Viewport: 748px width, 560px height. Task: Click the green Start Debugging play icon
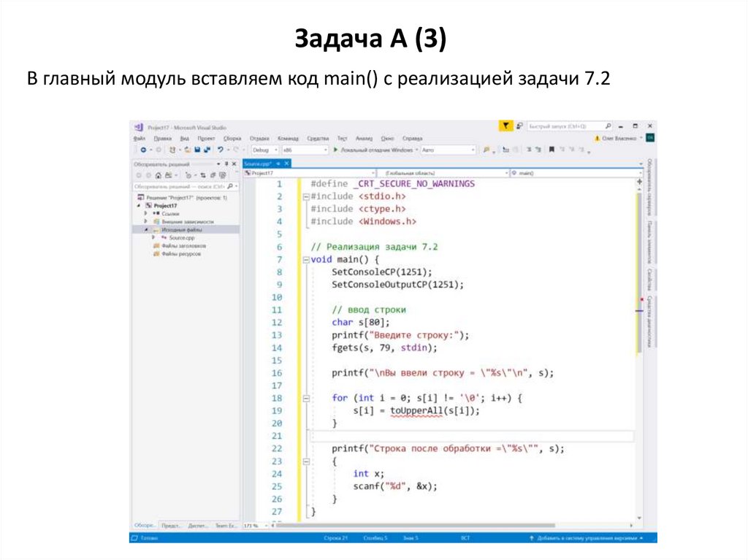click(x=335, y=150)
